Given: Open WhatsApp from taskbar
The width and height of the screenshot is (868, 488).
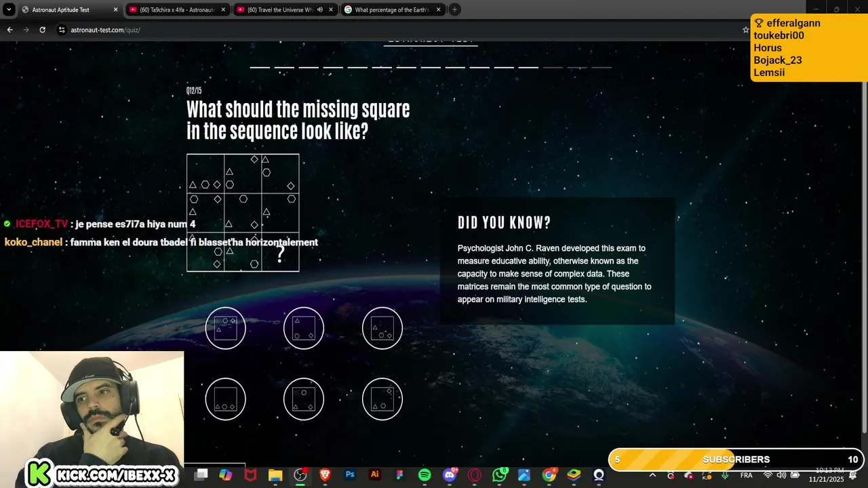Looking at the screenshot, I should pyautogui.click(x=500, y=475).
